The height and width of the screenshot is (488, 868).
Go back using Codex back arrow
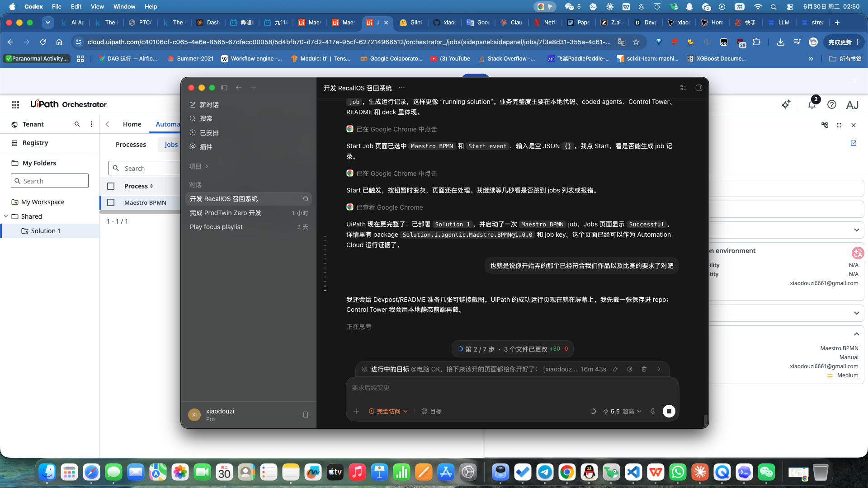tap(239, 88)
